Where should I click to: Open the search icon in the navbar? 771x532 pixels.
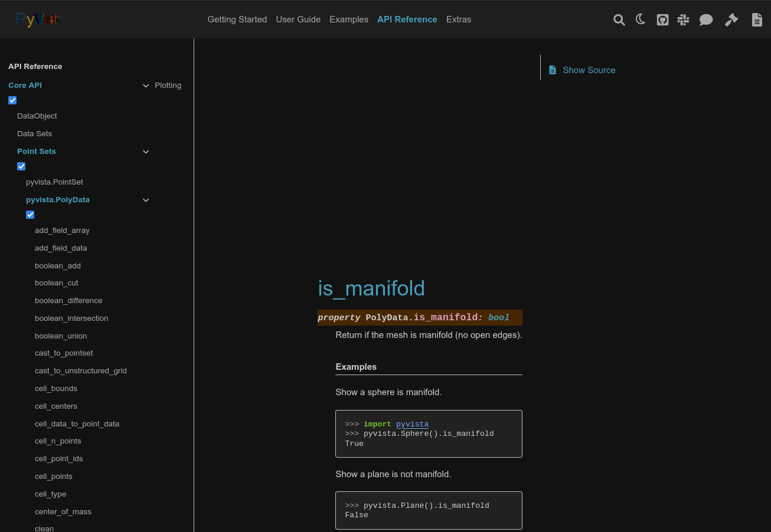tap(619, 19)
